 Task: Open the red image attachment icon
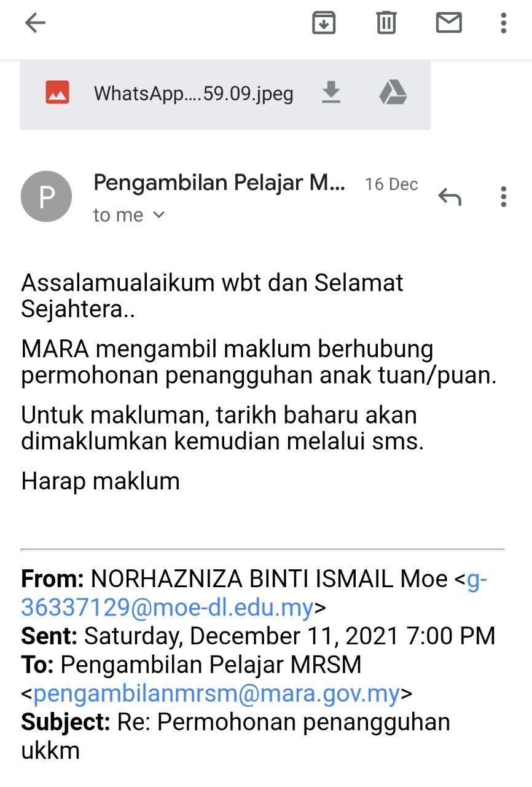(57, 93)
